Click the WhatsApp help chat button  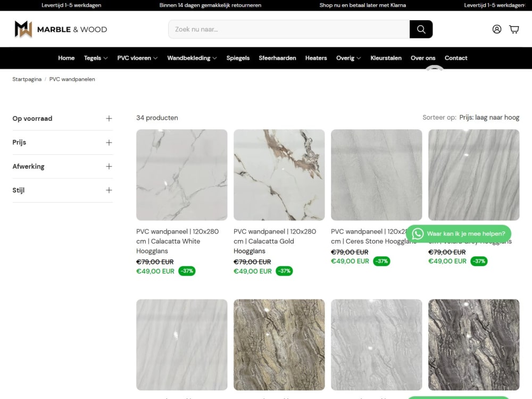459,234
